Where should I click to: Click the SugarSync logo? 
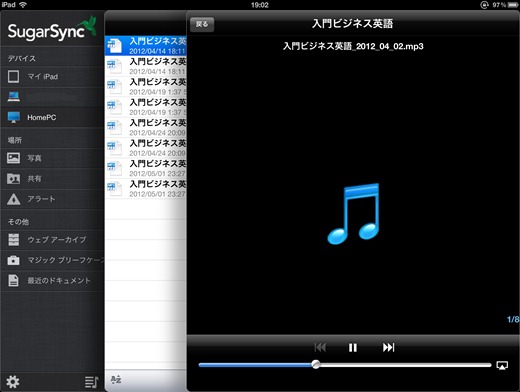coord(52,30)
